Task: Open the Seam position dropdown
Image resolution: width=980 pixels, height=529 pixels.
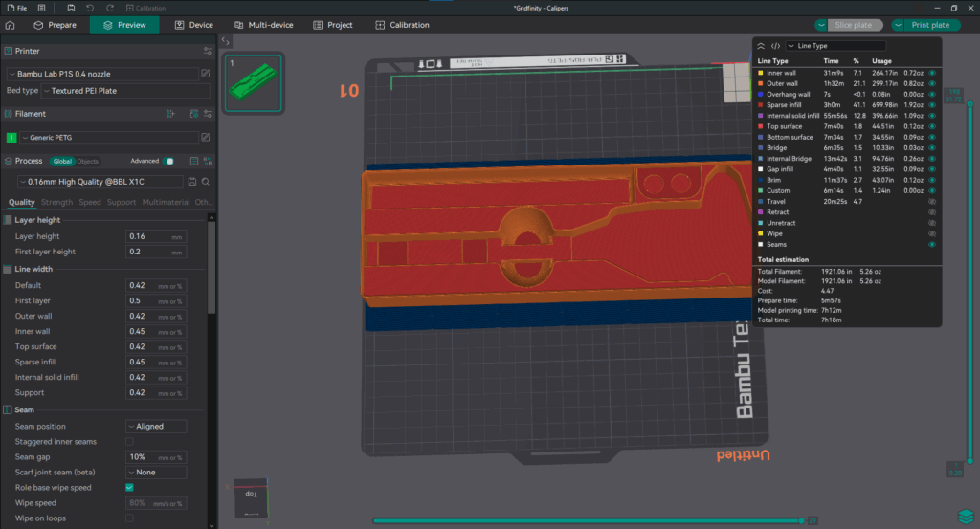Action: click(x=156, y=426)
